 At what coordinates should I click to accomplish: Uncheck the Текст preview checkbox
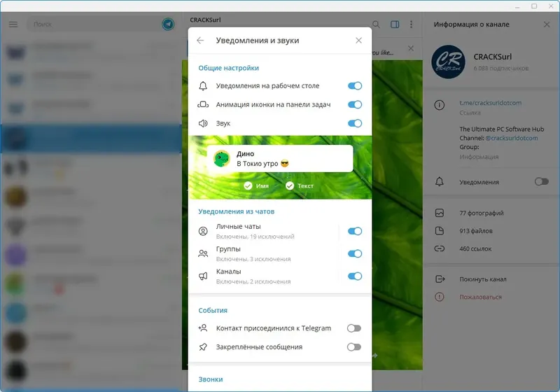click(x=300, y=185)
